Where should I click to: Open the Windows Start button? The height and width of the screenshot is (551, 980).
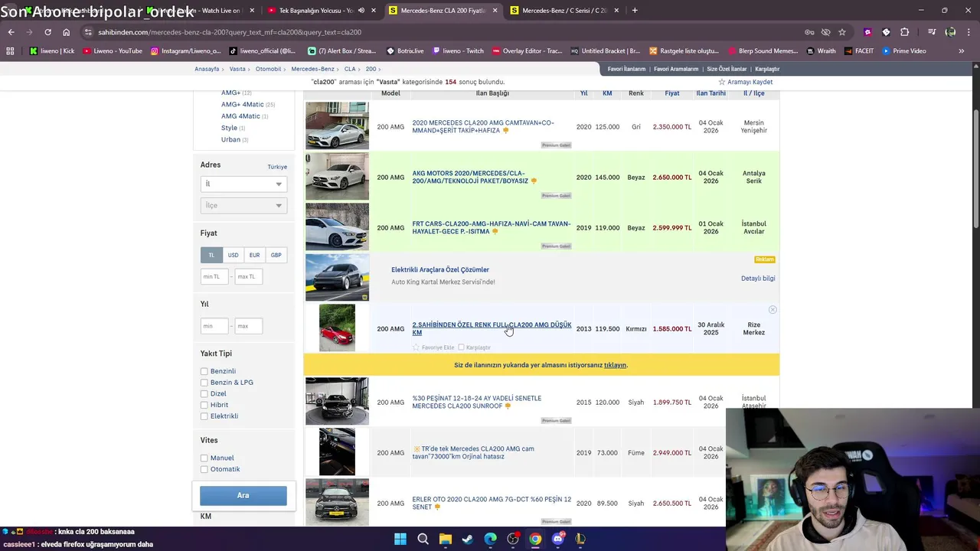click(x=400, y=539)
